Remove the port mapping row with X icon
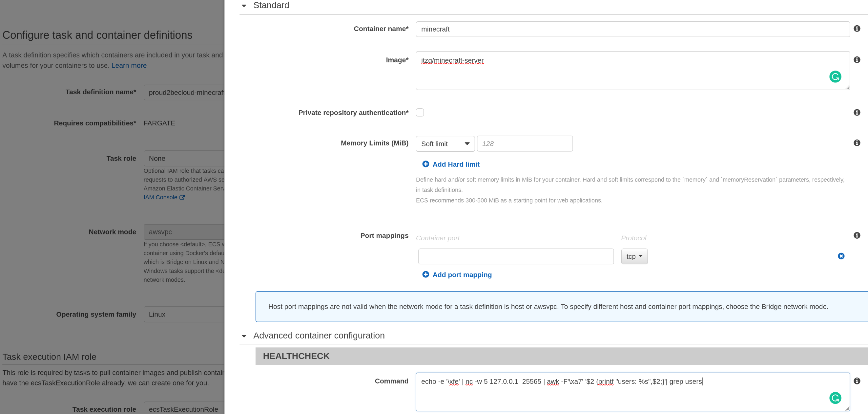 pyautogui.click(x=841, y=256)
